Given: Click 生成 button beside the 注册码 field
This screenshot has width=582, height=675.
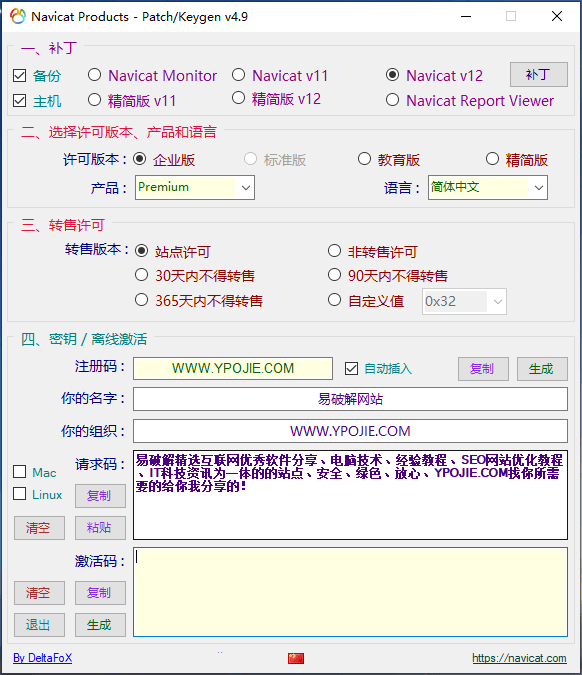Looking at the screenshot, I should coord(542,369).
